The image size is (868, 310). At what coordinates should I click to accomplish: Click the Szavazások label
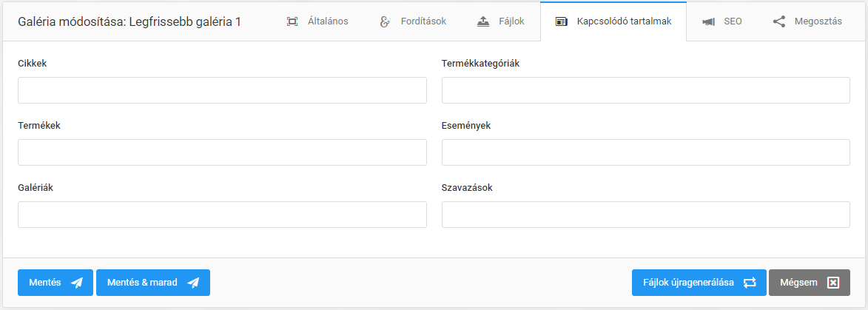[x=467, y=188]
